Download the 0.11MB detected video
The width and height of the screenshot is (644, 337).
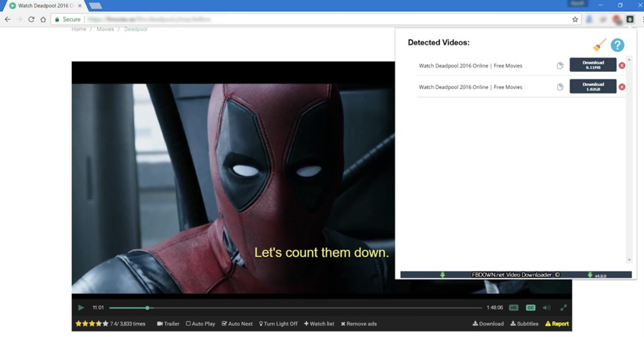click(x=593, y=65)
